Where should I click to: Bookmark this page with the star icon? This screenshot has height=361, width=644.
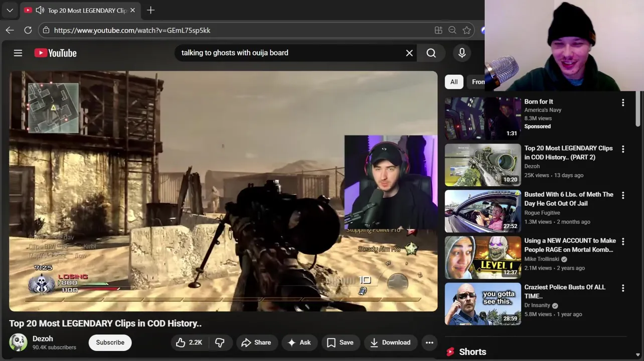pos(467,30)
